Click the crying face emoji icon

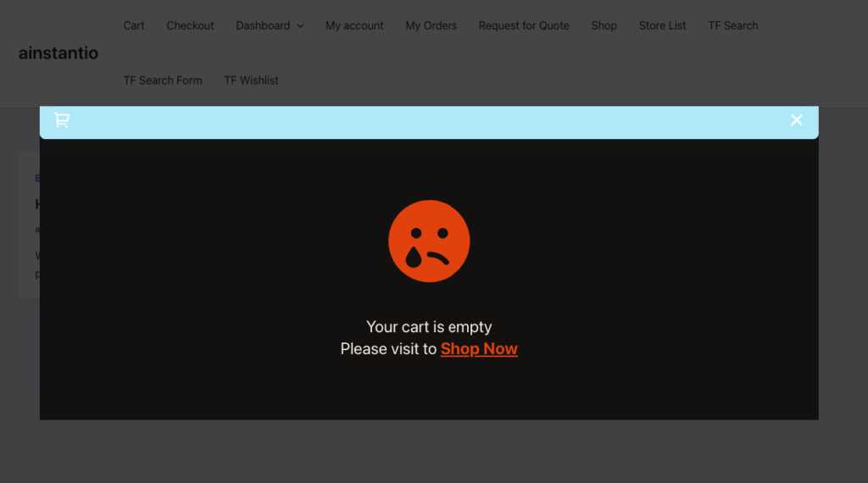click(429, 241)
